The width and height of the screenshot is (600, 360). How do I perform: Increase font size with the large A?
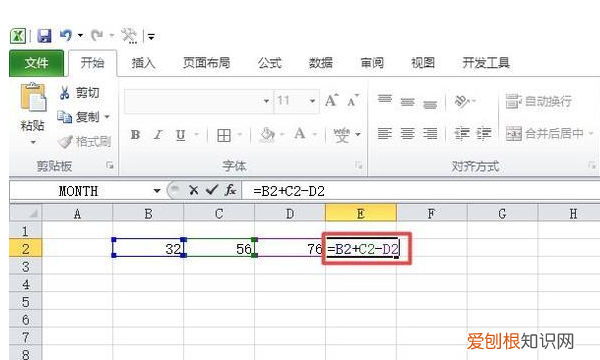tap(331, 101)
